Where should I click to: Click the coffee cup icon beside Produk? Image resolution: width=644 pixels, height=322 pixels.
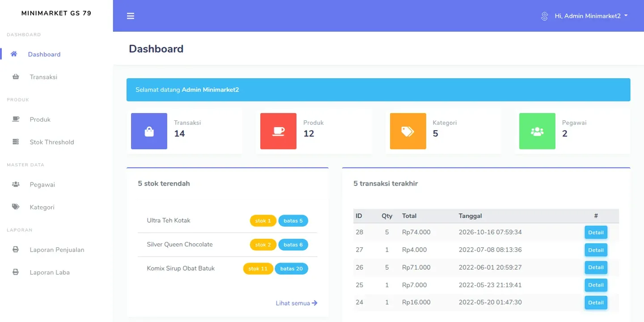(x=16, y=119)
